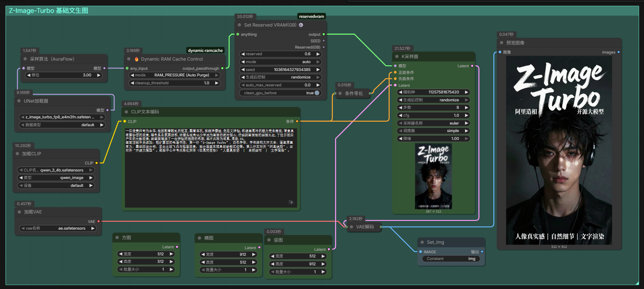This screenshot has height=289, width=644.
Task: Click the auto_max_reserved 0.0 field
Action: point(281,85)
